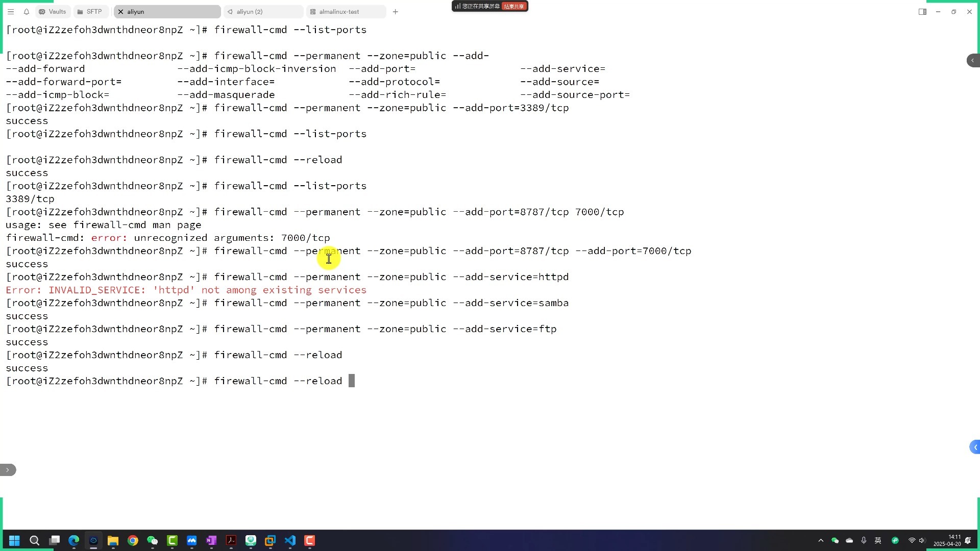Image resolution: width=980 pixels, height=551 pixels.
Task: Open Termius notifications via the bell icon
Action: (x=27, y=11)
